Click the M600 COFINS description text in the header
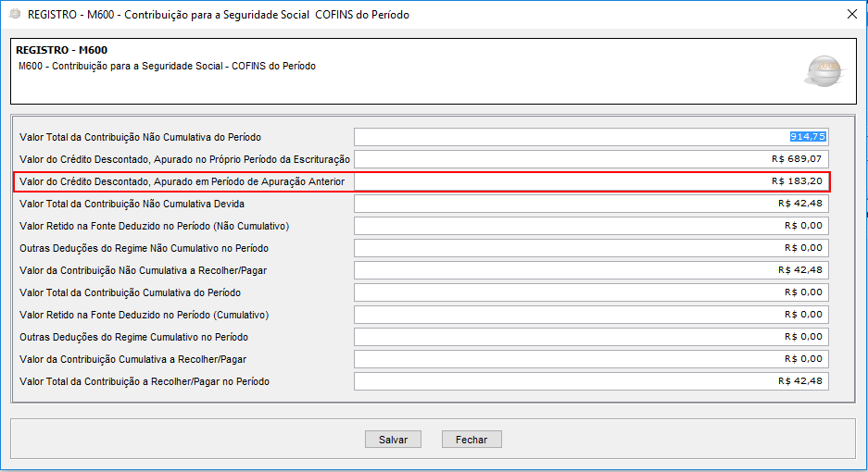This screenshot has height=472, width=868. [x=167, y=67]
